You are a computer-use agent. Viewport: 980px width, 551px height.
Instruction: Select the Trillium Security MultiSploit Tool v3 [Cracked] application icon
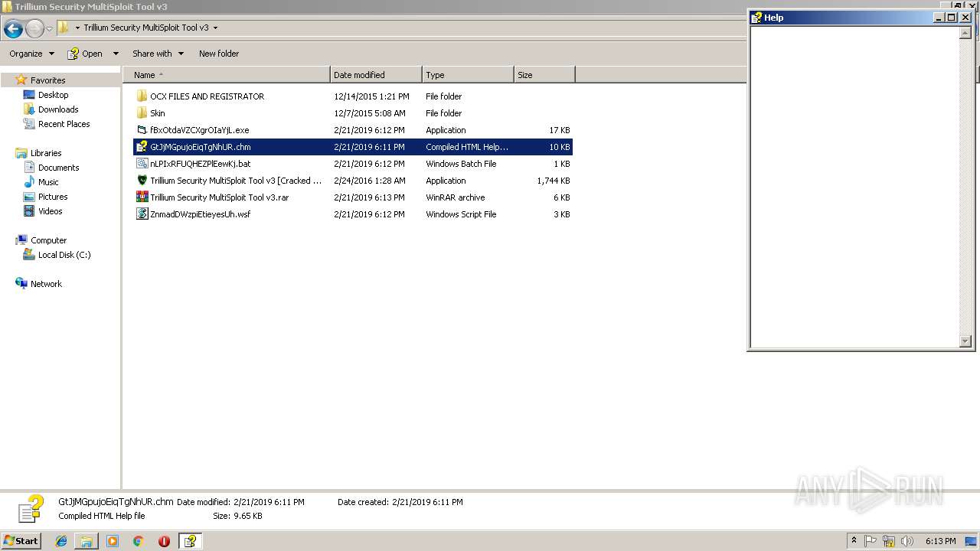coord(142,181)
